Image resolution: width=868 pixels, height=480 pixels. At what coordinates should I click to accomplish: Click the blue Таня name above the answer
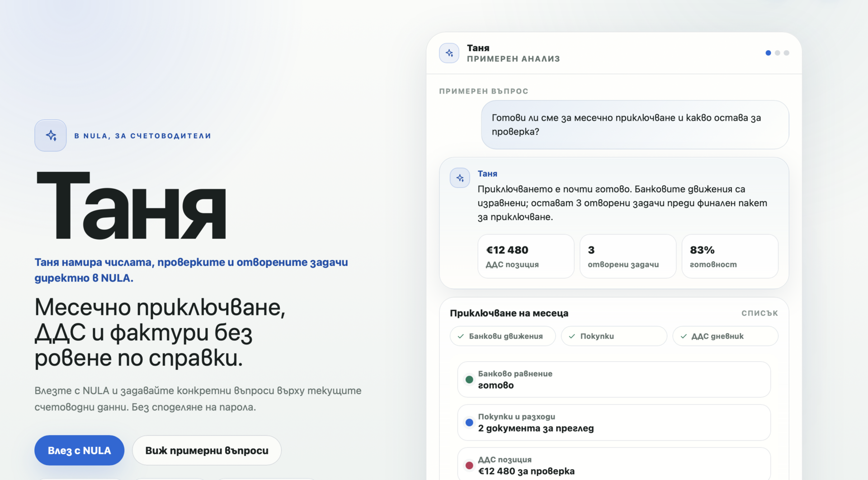tap(487, 174)
